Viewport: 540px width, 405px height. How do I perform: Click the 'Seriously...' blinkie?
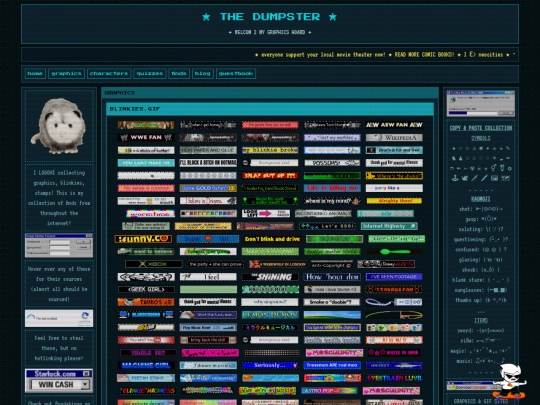[x=270, y=365]
